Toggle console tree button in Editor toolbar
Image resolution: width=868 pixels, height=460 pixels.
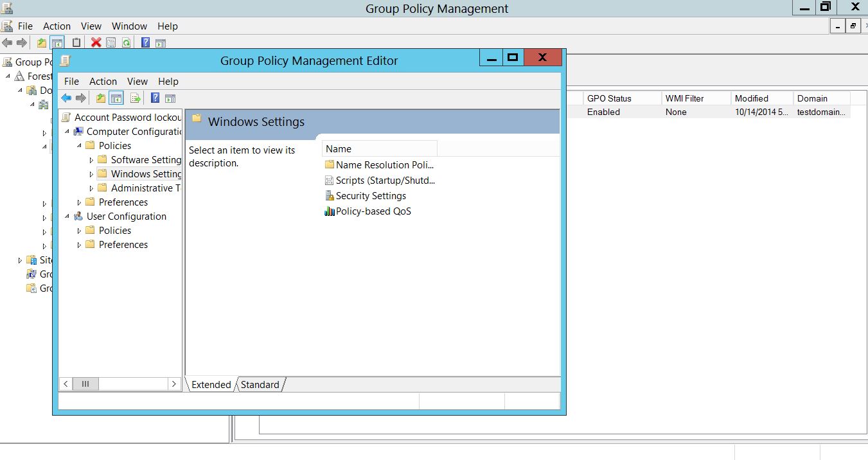(116, 98)
